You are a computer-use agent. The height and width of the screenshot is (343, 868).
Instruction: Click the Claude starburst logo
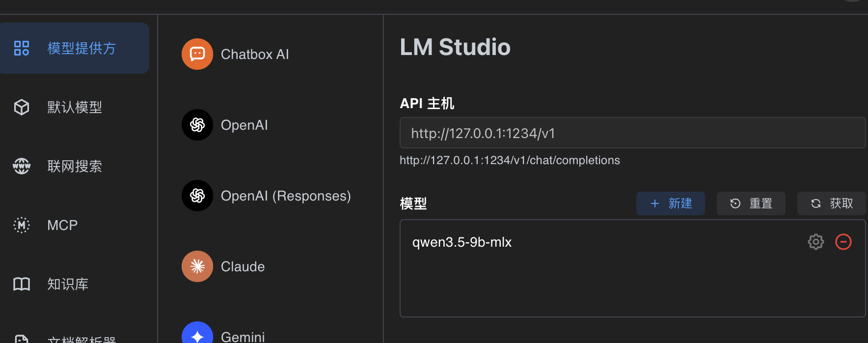click(197, 266)
